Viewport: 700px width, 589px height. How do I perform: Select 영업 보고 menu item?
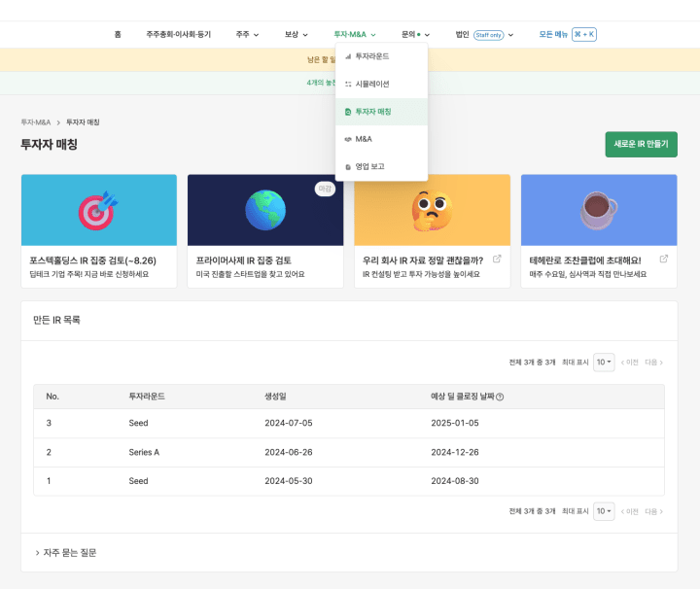coord(381,166)
